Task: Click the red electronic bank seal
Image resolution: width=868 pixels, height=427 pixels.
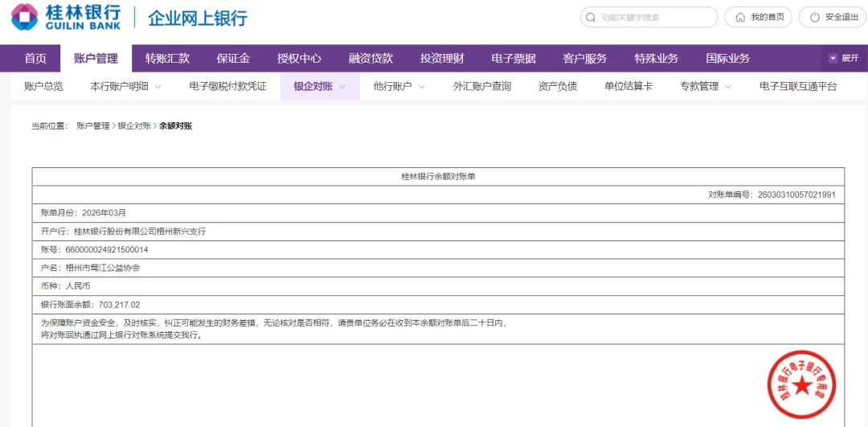Action: pos(801,385)
